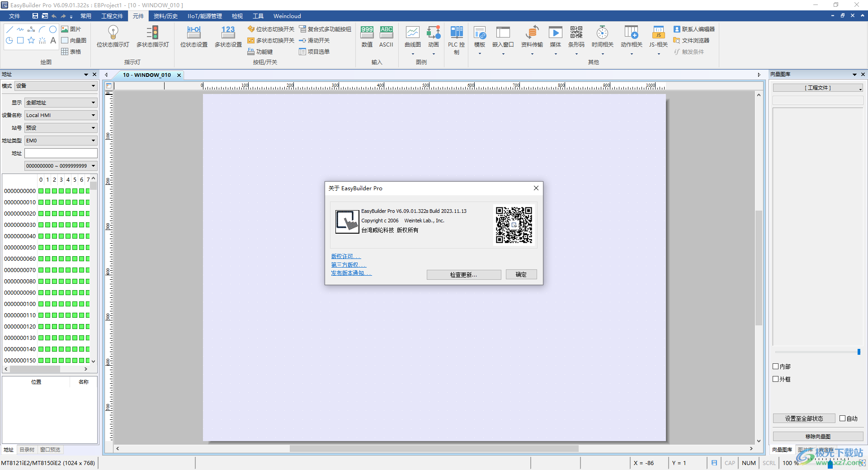Click the 设置至全部状态 button
The width and height of the screenshot is (868, 470).
point(804,418)
